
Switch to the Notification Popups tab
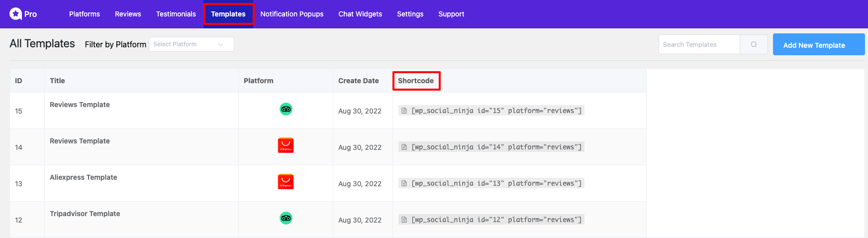coord(292,14)
